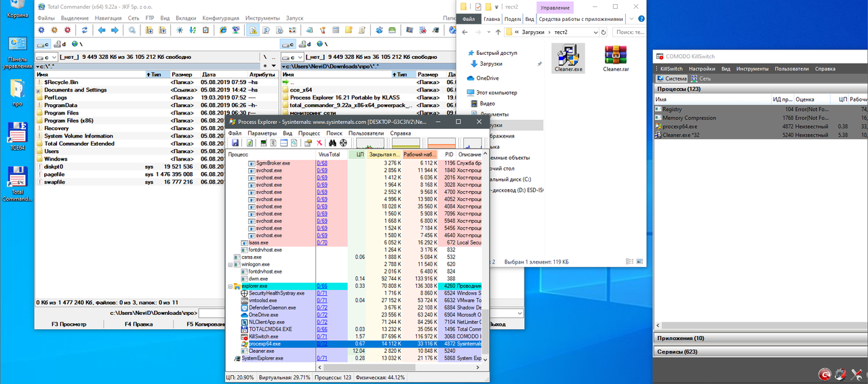Open Процесс menu in Process Explorer
868x384 pixels.
(309, 133)
